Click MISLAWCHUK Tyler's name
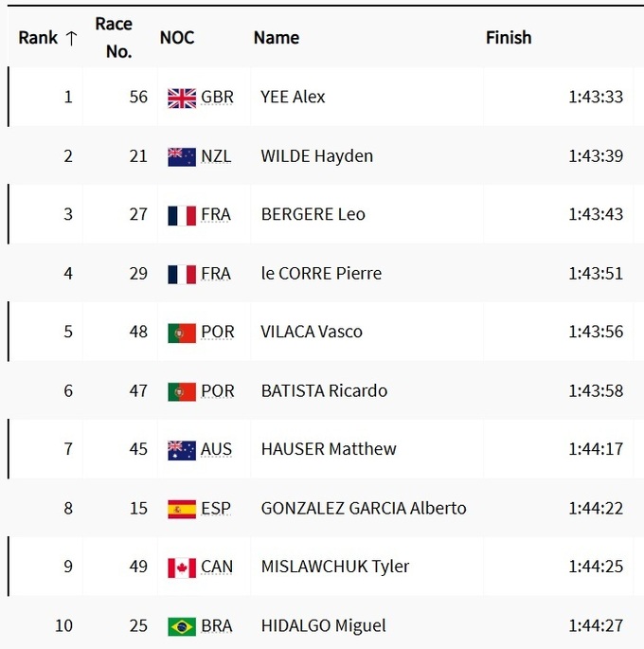The image size is (644, 649). (334, 568)
